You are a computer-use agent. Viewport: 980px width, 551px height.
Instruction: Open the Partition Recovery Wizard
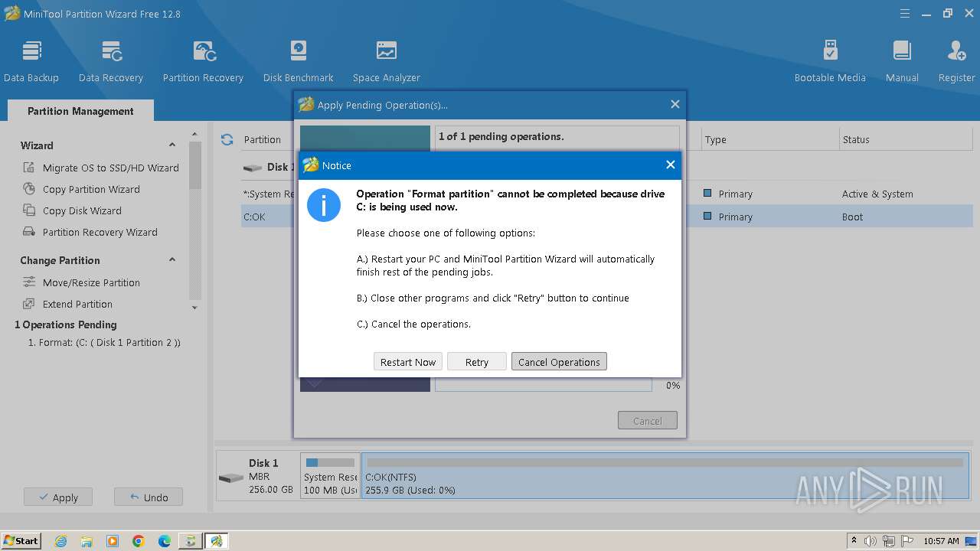(x=90, y=232)
